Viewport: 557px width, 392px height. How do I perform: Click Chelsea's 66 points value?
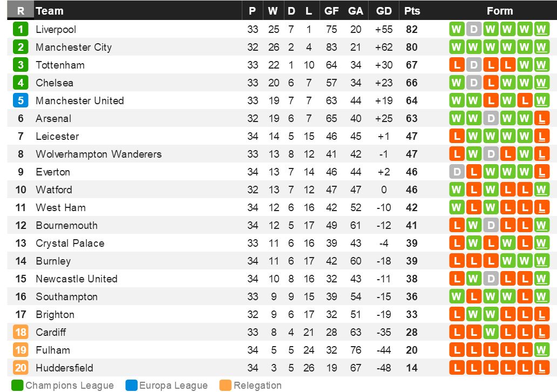tap(412, 83)
